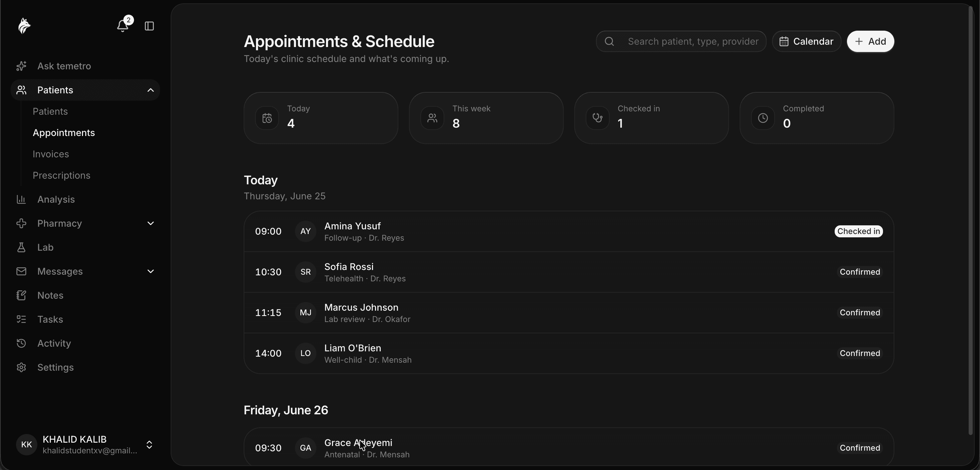The height and width of the screenshot is (470, 980).
Task: Click the people icon in This week card
Action: (x=432, y=118)
